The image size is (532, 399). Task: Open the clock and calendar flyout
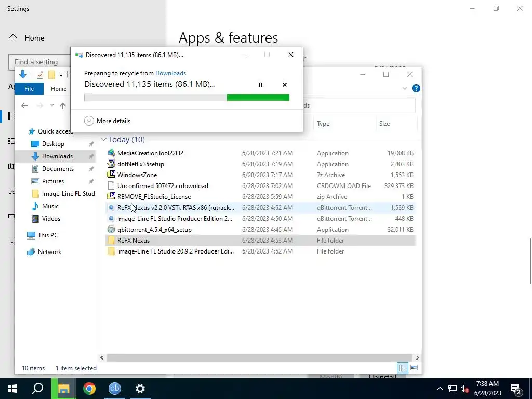click(x=487, y=389)
